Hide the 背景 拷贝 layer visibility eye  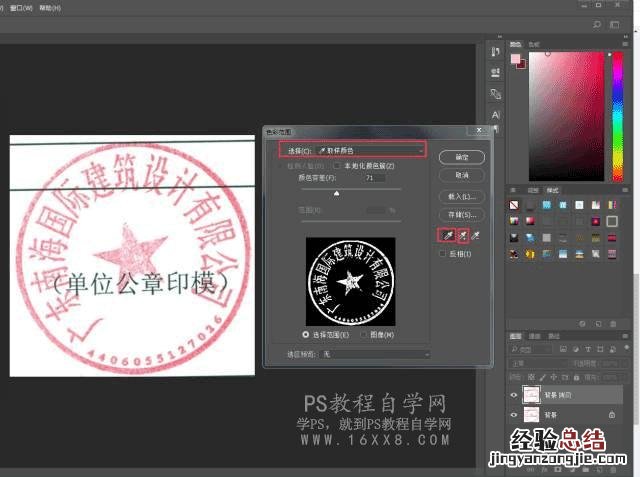(515, 394)
